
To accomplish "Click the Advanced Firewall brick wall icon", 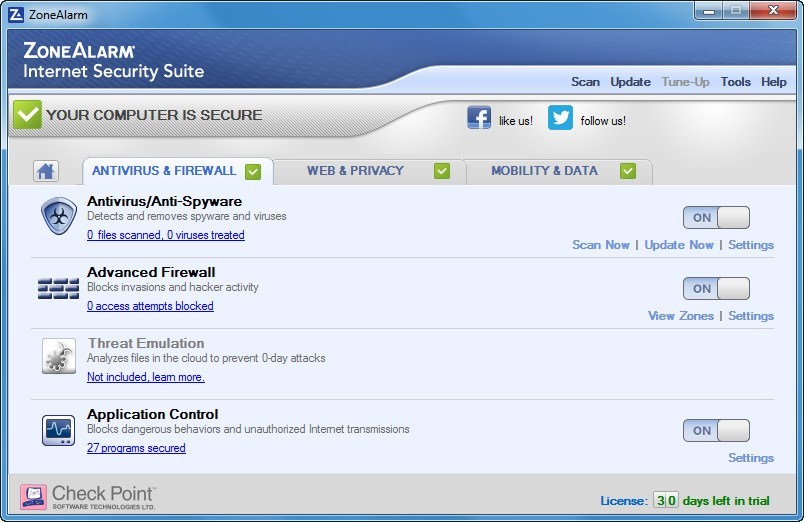I will pos(58,288).
